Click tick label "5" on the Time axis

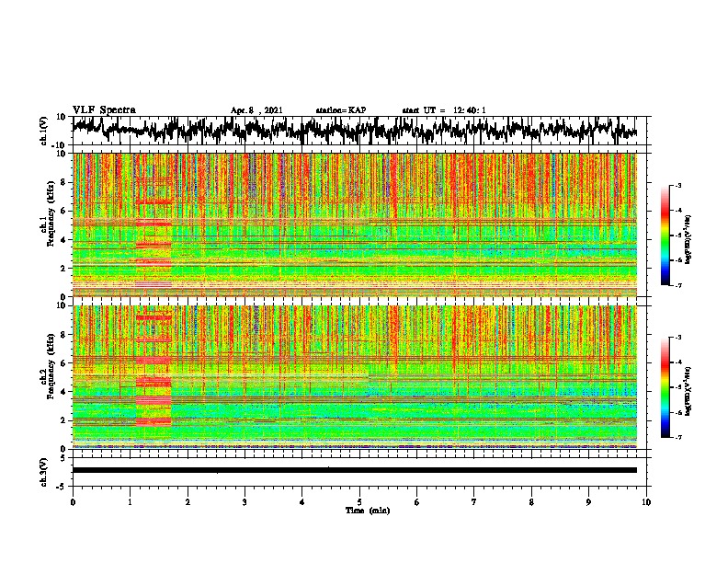pyautogui.click(x=359, y=502)
